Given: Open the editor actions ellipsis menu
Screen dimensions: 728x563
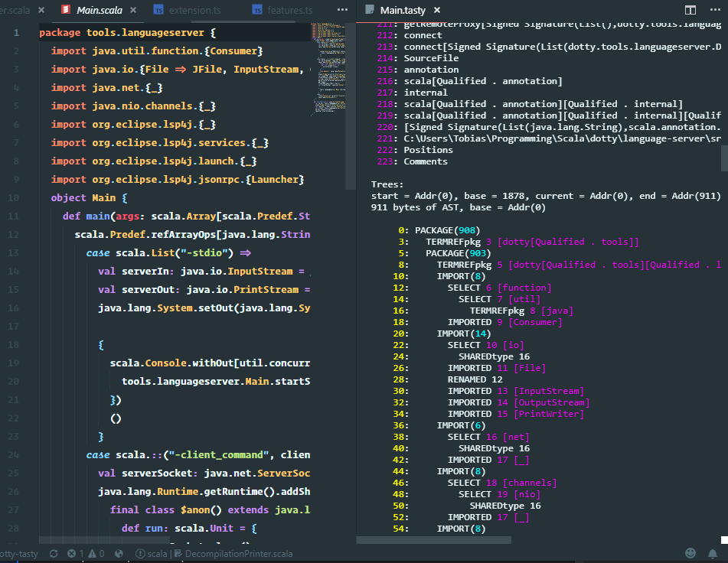Looking at the screenshot, I should [714, 10].
